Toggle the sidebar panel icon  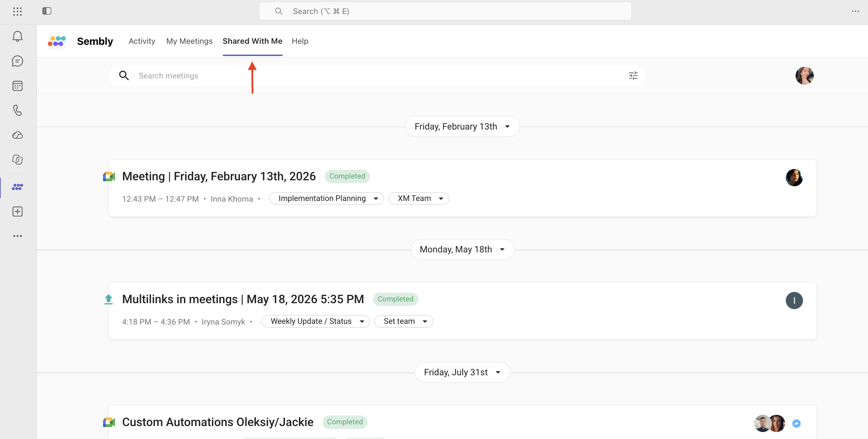pyautogui.click(x=47, y=11)
